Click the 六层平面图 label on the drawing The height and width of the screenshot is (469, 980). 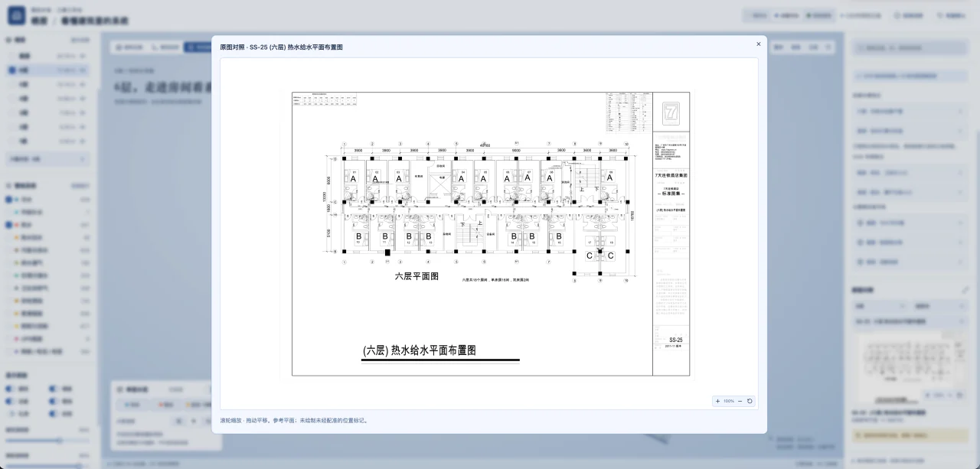(x=416, y=276)
